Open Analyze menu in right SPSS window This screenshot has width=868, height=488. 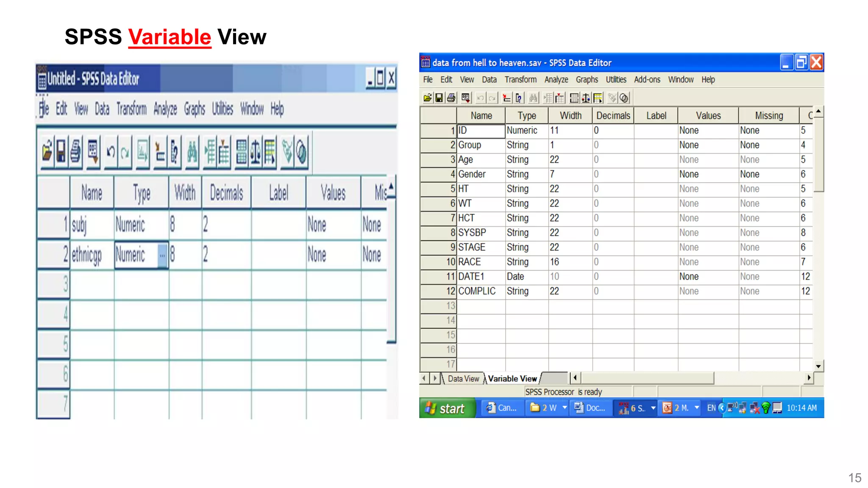coord(556,80)
